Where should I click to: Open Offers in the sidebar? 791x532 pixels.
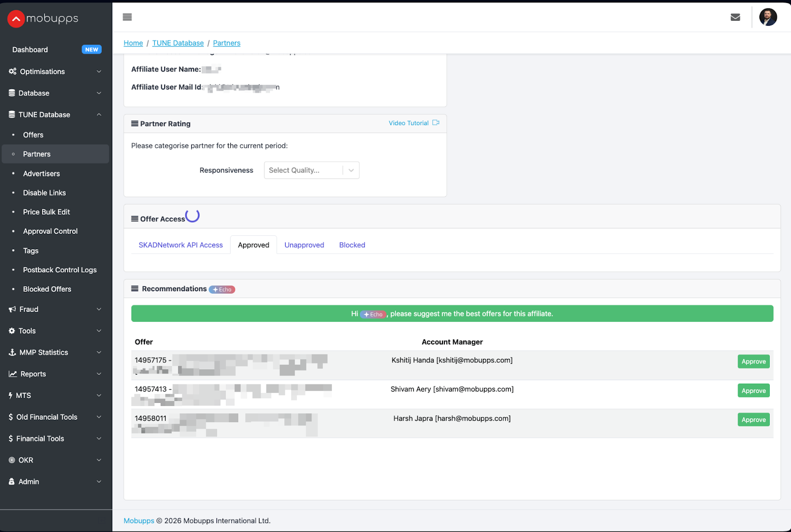(33, 135)
